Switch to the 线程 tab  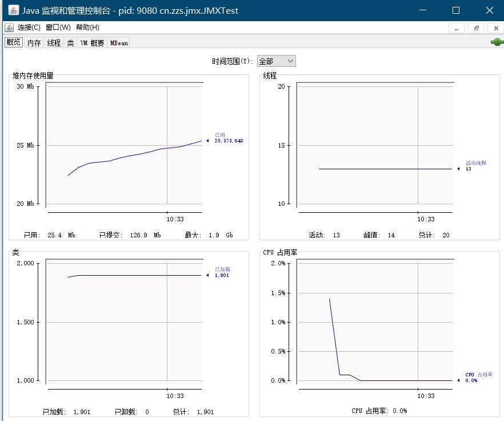54,43
